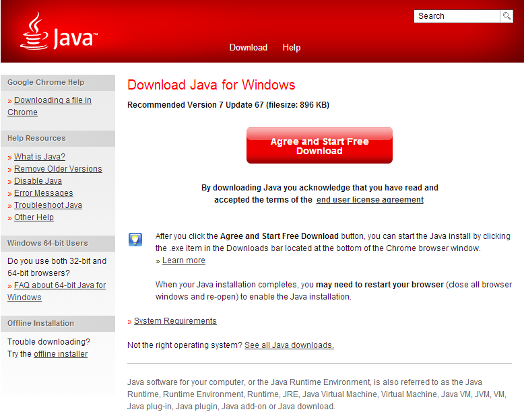The width and height of the screenshot is (524, 420).
Task: Focus the Search input field
Action: tap(457, 16)
